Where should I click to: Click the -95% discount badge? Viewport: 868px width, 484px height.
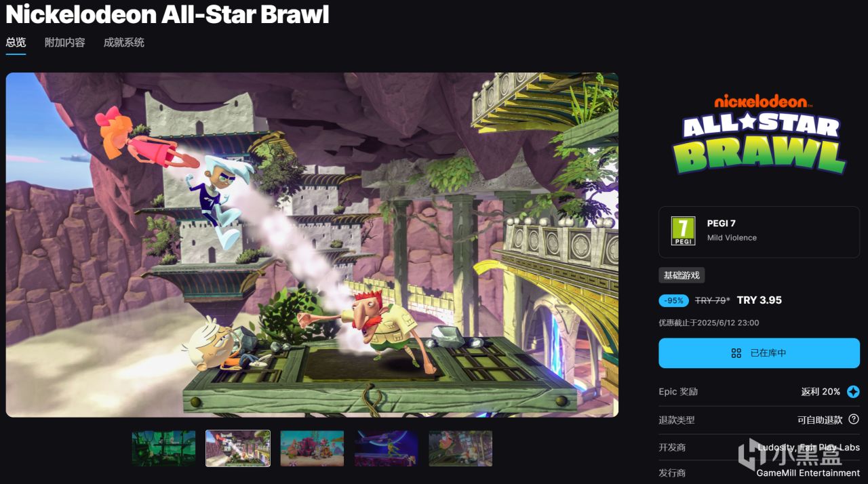click(674, 300)
